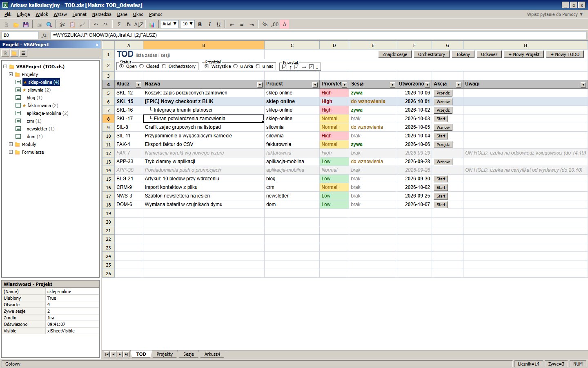Image resolution: width=588 pixels, height=368 pixels.
Task: Open the font size 10 dropdown
Action: click(x=188, y=24)
